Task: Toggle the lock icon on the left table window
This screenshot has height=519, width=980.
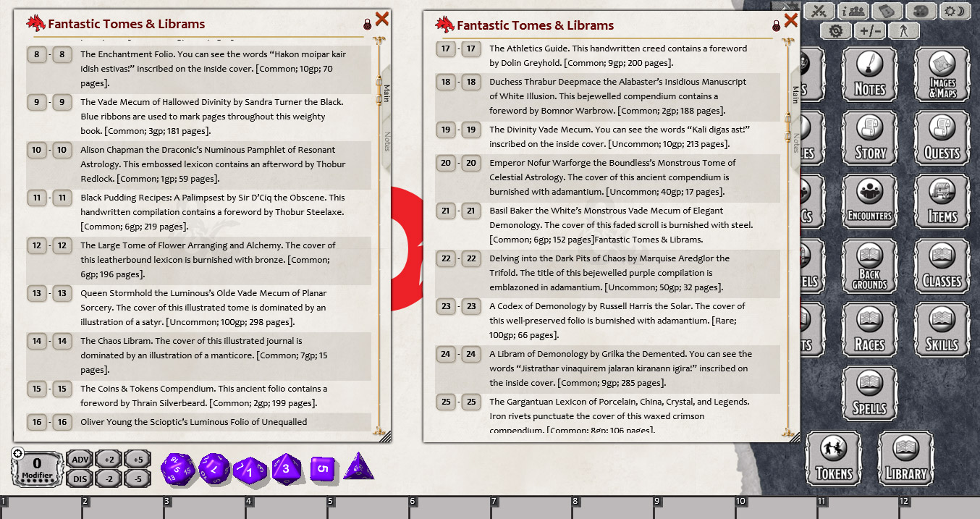Action: [367, 24]
